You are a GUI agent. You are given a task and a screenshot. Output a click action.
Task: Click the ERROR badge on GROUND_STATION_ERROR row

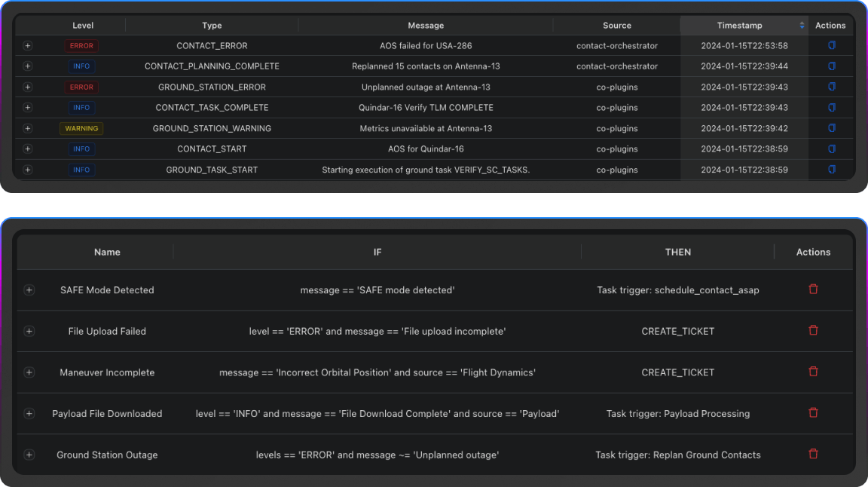pyautogui.click(x=81, y=87)
